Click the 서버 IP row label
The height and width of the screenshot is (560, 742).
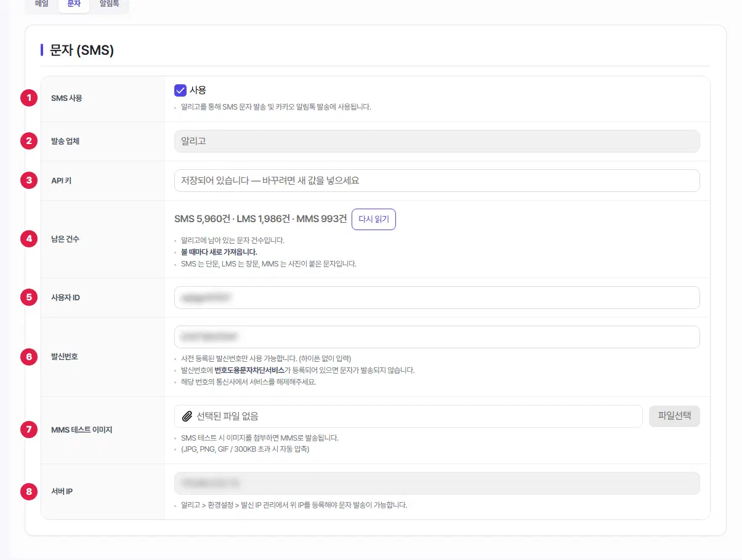62,491
